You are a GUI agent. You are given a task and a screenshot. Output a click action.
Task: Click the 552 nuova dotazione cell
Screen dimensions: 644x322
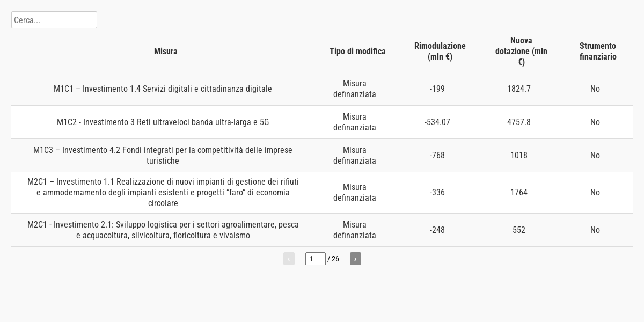click(519, 230)
